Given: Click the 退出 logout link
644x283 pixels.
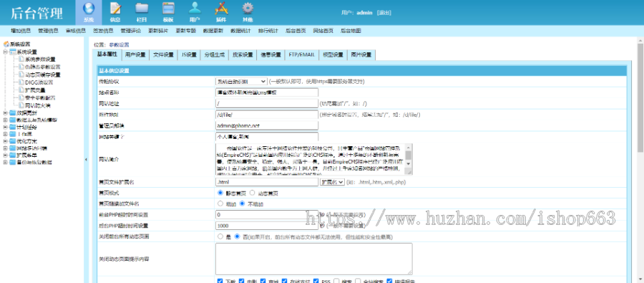Looking at the screenshot, I should pyautogui.click(x=384, y=13).
